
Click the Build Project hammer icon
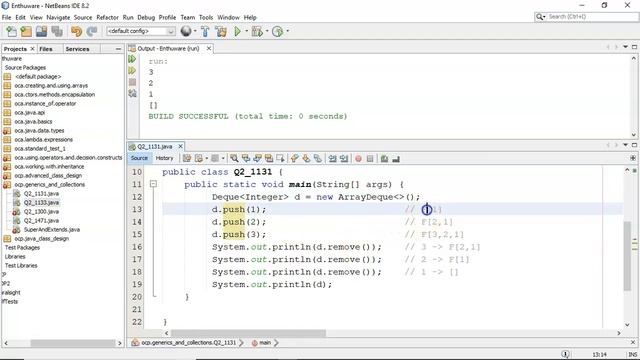(x=205, y=31)
